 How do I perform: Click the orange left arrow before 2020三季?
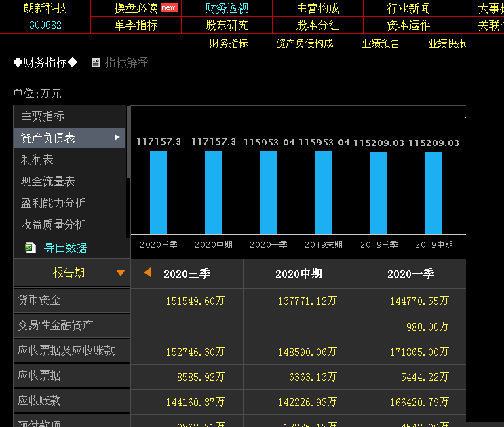click(147, 272)
